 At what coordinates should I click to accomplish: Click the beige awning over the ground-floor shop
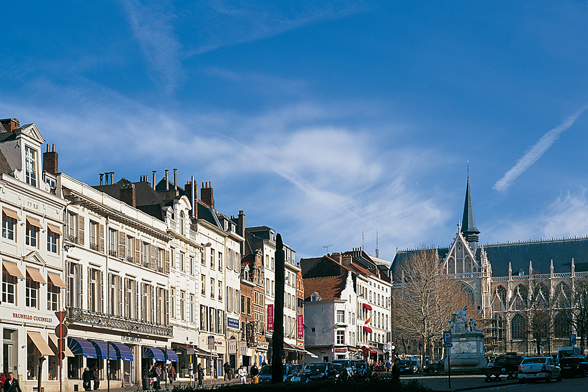click(40, 343)
